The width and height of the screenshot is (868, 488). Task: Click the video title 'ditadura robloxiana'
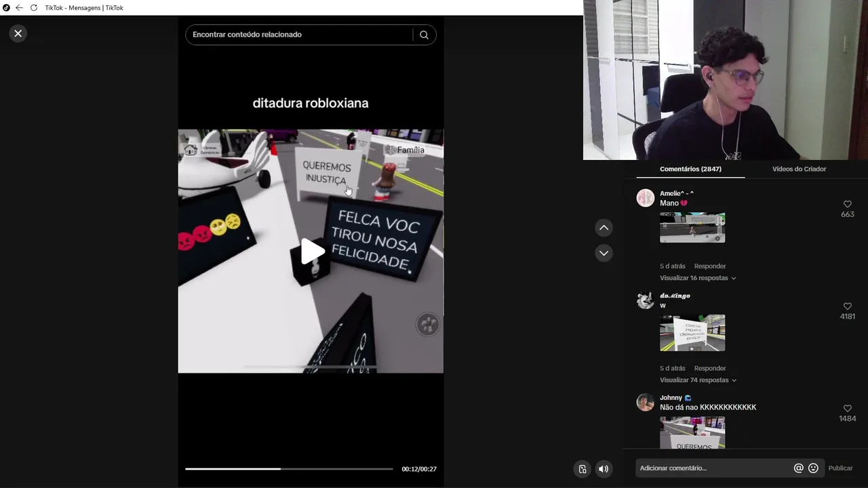point(311,103)
